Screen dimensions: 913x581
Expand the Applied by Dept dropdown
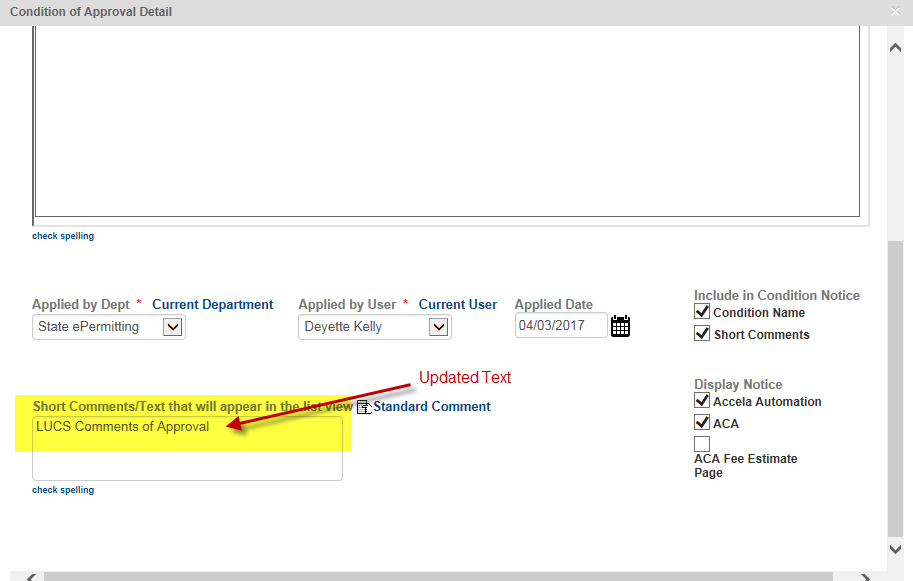point(173,327)
